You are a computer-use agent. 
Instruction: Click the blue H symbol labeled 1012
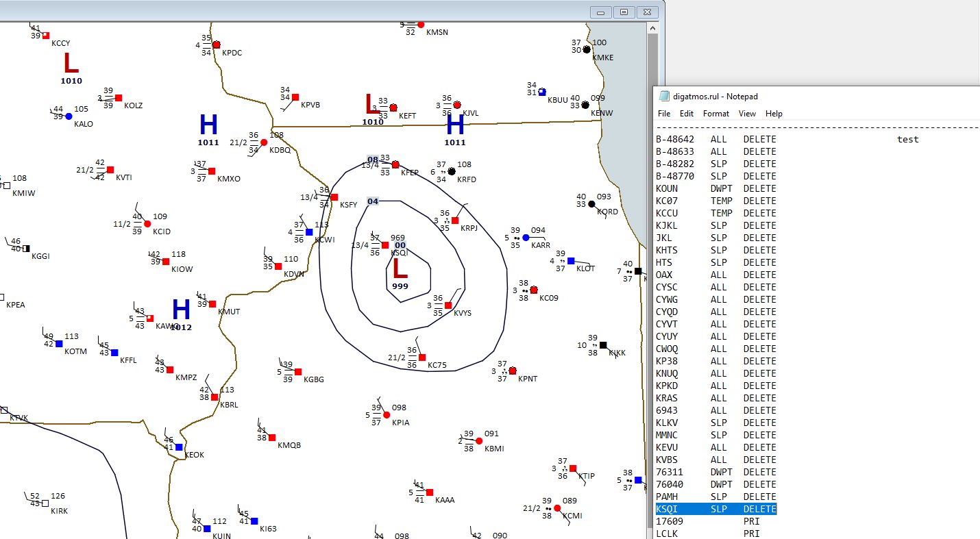181,310
